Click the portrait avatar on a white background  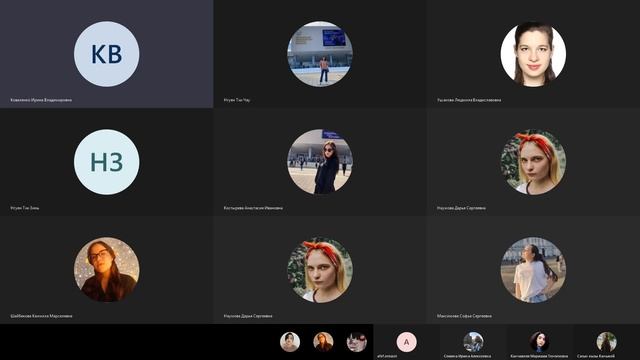[x=533, y=54]
